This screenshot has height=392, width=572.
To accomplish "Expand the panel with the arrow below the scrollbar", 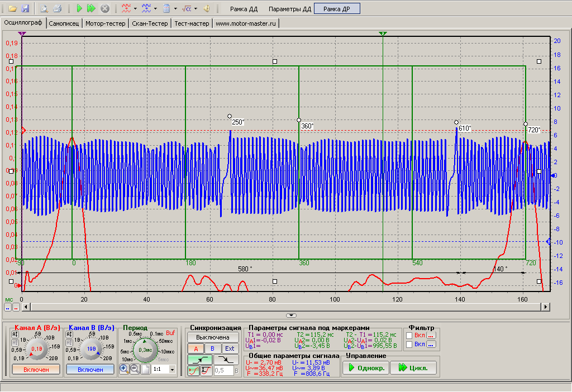I will tap(291, 315).
